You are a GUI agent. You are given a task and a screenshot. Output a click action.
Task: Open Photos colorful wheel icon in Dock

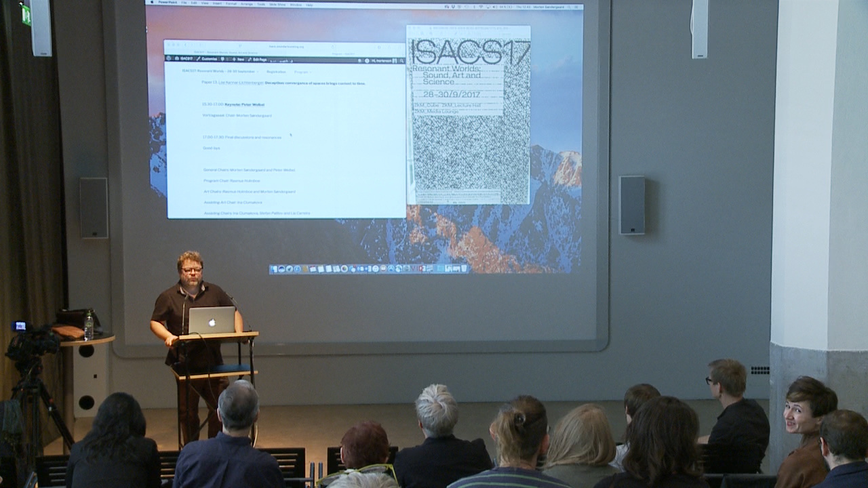click(x=344, y=269)
